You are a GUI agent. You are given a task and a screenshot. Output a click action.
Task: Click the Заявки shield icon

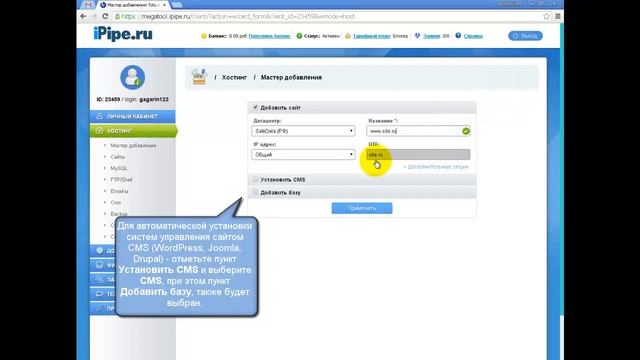pyautogui.click(x=417, y=36)
